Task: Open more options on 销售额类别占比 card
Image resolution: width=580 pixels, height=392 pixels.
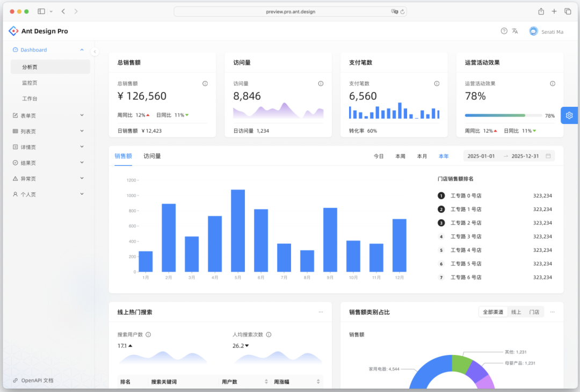Action: point(552,312)
